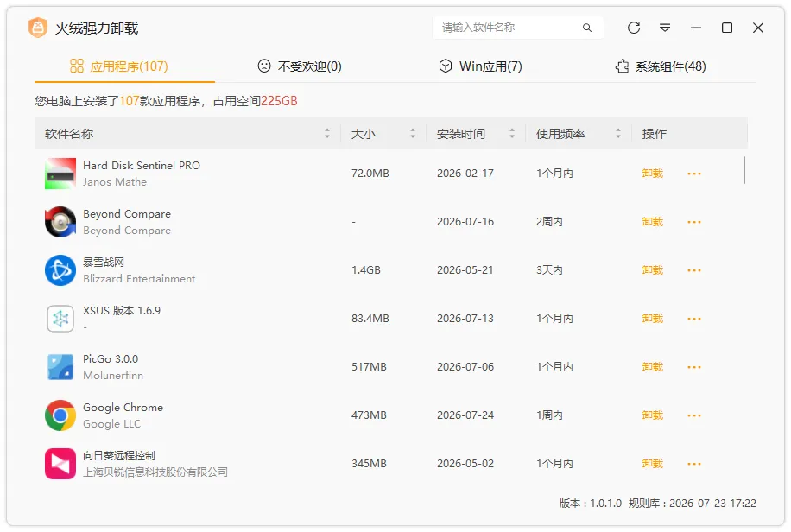
Task: Refresh the software list
Action: [634, 28]
